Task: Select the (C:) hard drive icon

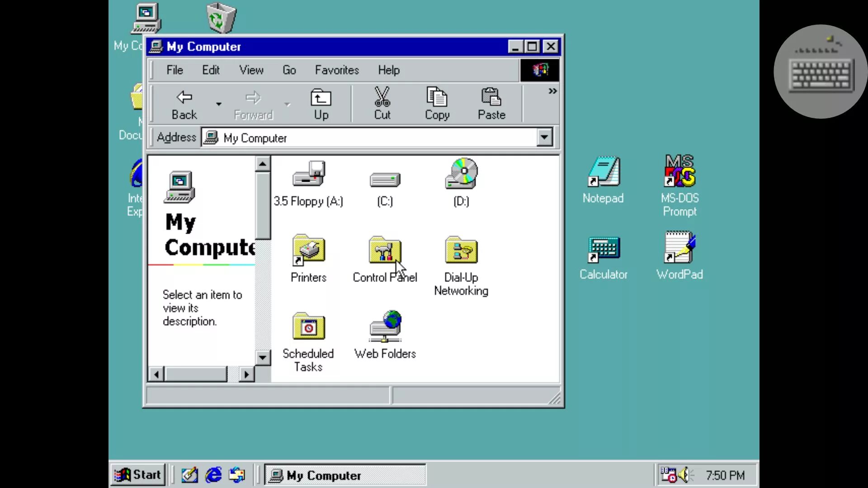Action: click(385, 180)
